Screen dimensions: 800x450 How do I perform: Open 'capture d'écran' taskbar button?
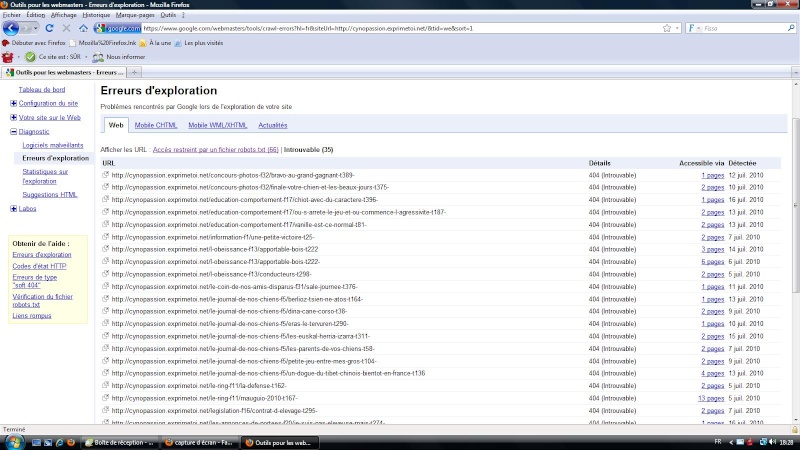[199, 442]
